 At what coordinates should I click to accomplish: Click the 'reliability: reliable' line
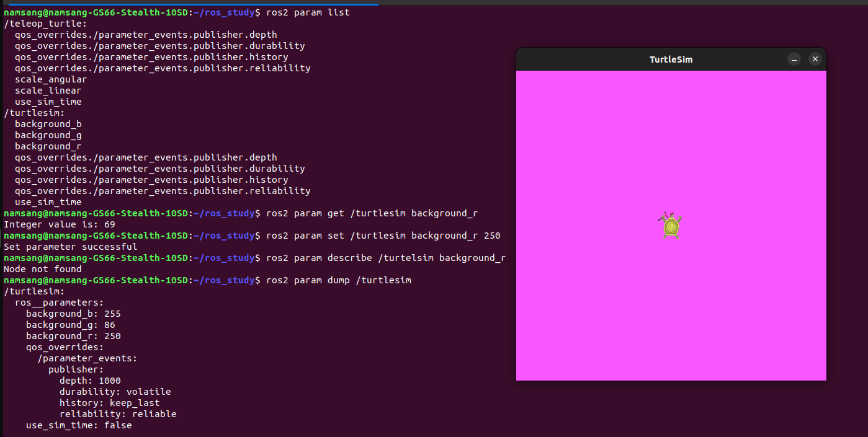click(118, 414)
